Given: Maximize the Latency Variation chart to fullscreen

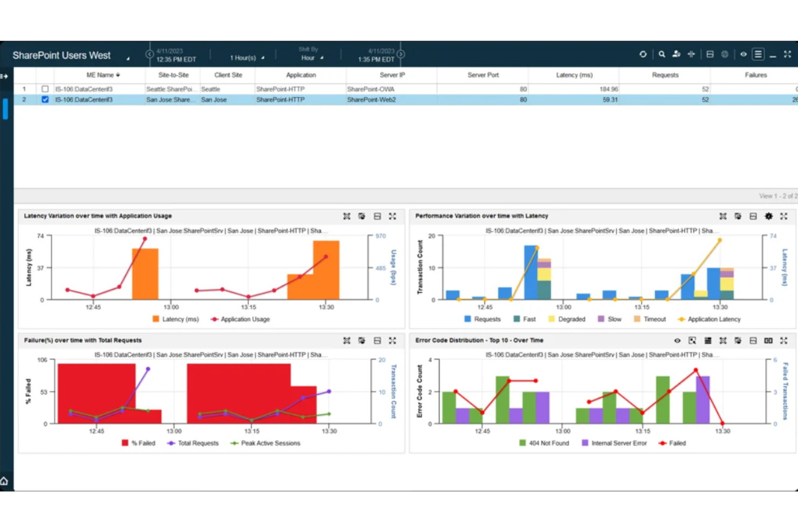Looking at the screenshot, I should [x=393, y=216].
